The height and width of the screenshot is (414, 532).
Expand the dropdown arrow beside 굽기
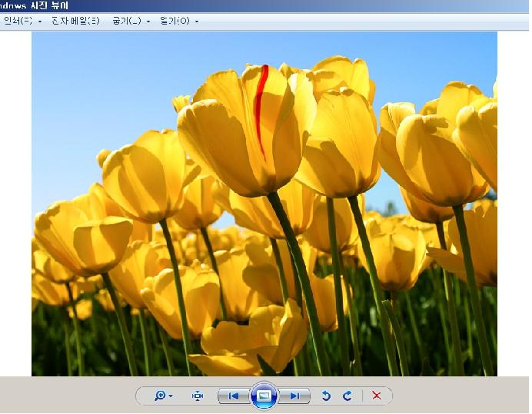coord(148,22)
